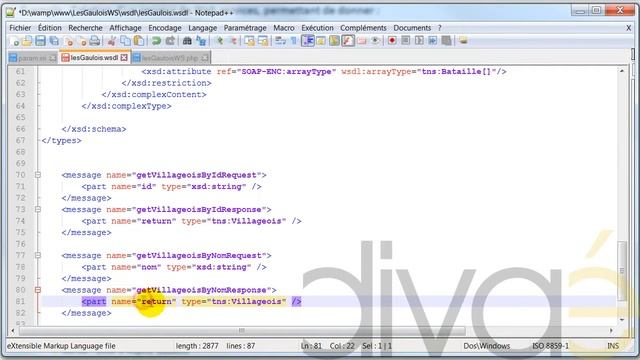Close the lesGaulois.wsdl tab
This screenshot has height=360, width=640.
click(124, 58)
